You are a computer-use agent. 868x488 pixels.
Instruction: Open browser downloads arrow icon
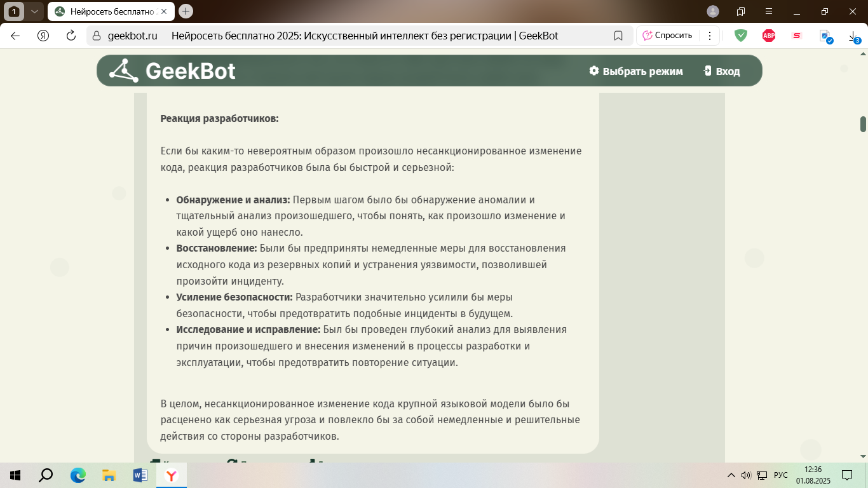853,37
